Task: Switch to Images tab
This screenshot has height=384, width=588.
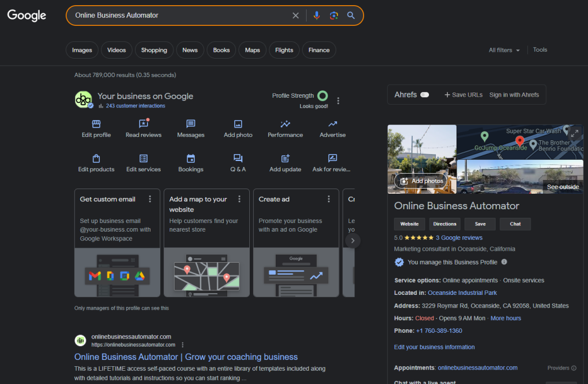Action: pos(82,50)
